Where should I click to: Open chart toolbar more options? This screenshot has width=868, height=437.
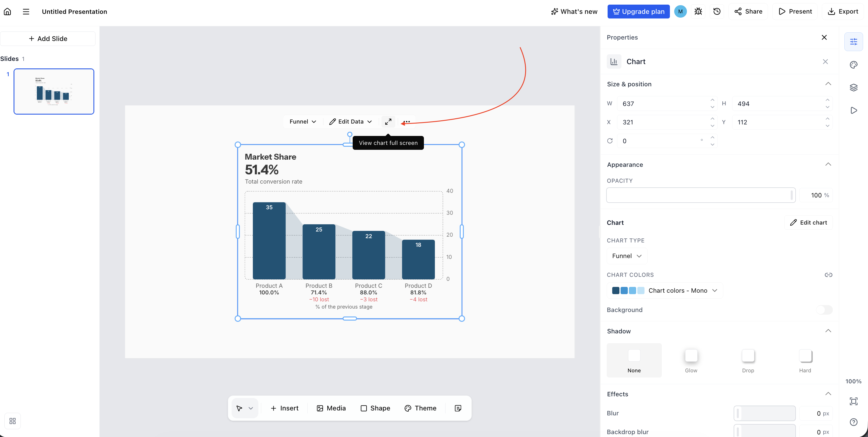pyautogui.click(x=407, y=122)
